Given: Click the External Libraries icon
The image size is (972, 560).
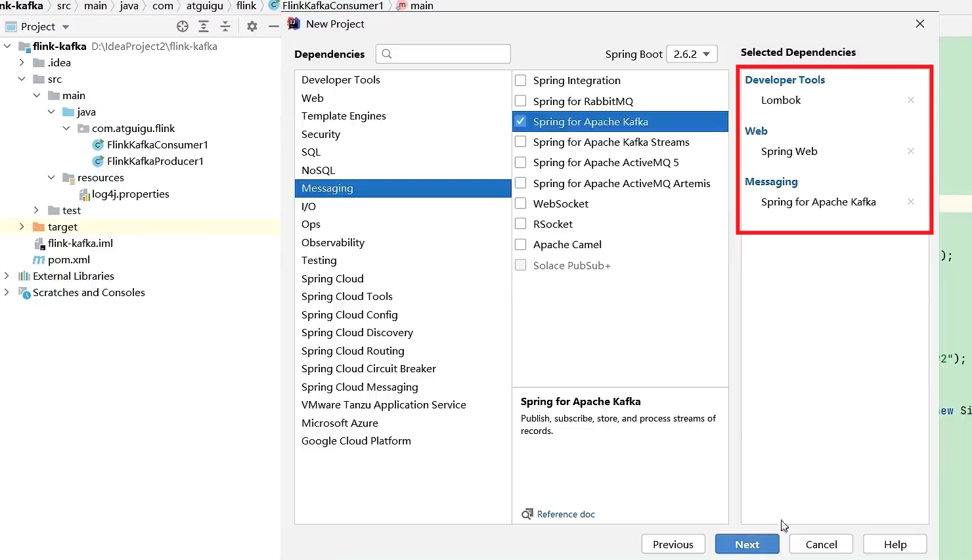Looking at the screenshot, I should pyautogui.click(x=24, y=276).
